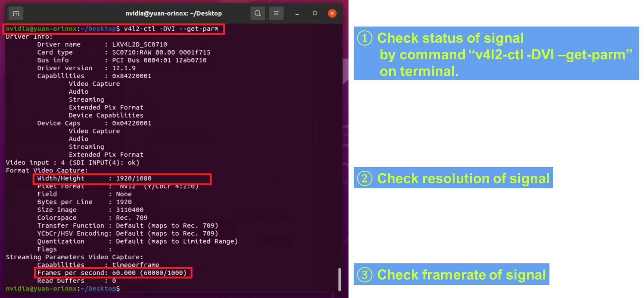Viewport: 644px width, 298px height.
Task: Click the v4l2-ctl -DVI --get-parm command text
Action: click(x=171, y=29)
